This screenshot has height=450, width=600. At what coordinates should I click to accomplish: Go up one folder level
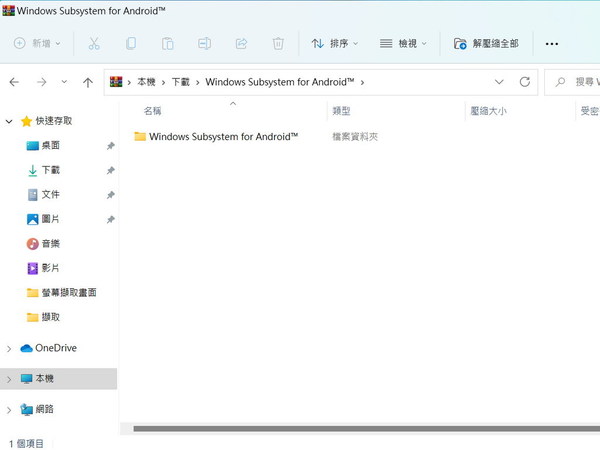coord(88,82)
